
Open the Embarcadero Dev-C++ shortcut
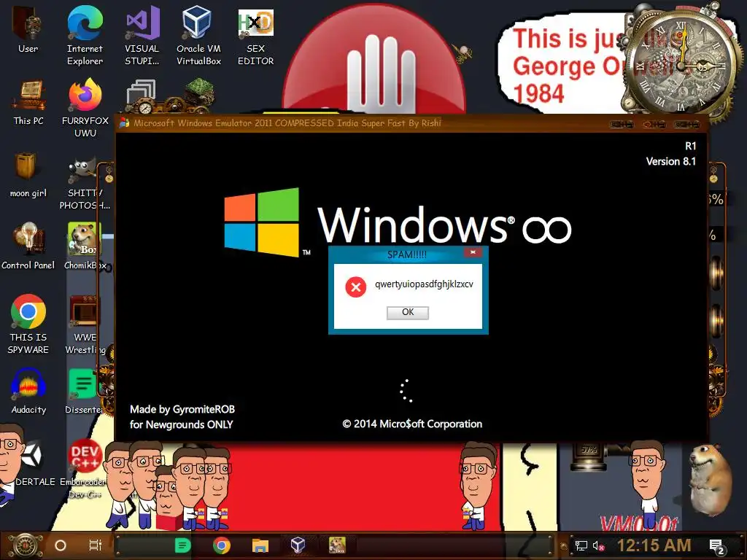pyautogui.click(x=84, y=469)
